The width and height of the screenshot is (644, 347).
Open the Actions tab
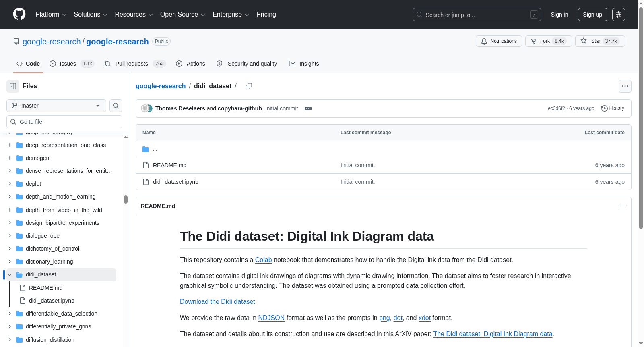190,64
